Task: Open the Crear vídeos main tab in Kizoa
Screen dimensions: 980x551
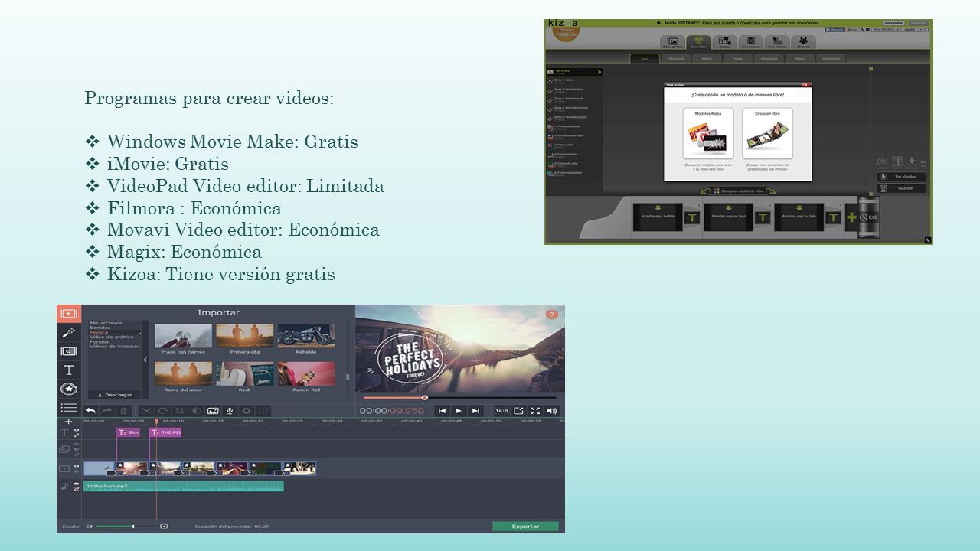Action: coord(699,43)
